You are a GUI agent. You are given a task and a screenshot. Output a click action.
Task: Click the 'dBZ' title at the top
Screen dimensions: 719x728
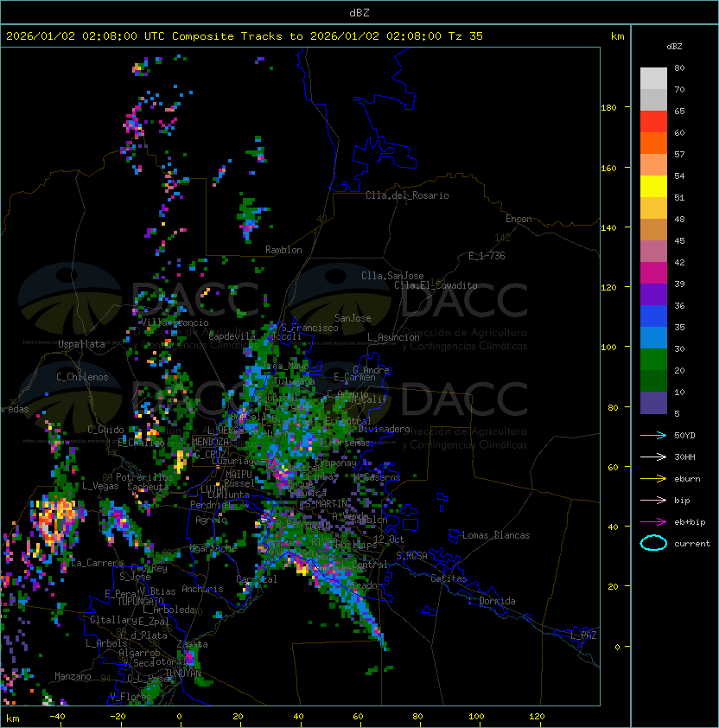(x=359, y=12)
